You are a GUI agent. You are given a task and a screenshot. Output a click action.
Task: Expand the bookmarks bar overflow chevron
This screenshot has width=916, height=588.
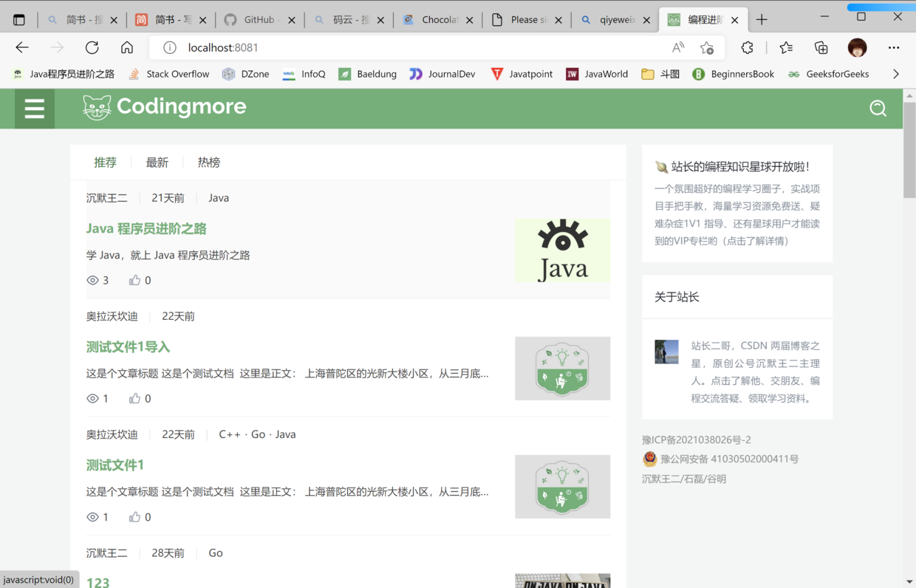coord(895,74)
